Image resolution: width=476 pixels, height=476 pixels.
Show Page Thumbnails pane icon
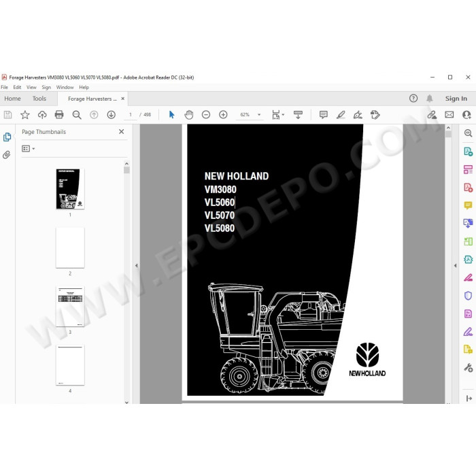[7, 137]
